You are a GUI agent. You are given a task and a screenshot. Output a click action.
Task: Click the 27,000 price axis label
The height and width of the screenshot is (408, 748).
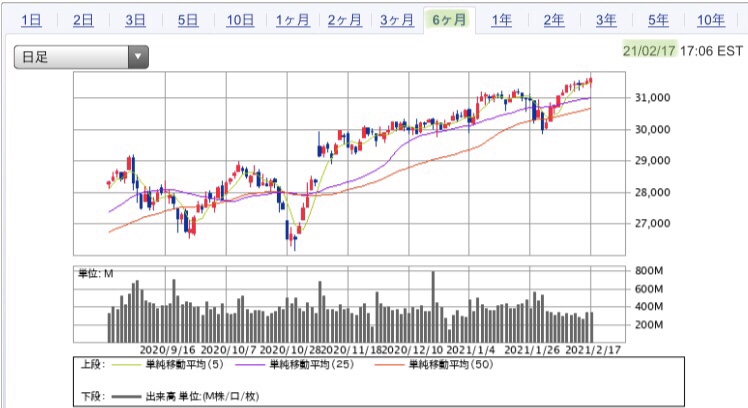652,223
